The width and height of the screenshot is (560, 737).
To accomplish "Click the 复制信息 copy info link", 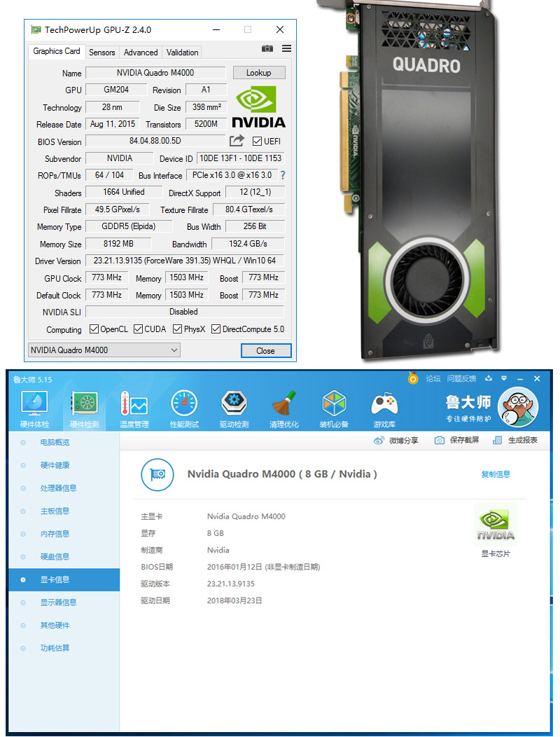I will (x=496, y=474).
